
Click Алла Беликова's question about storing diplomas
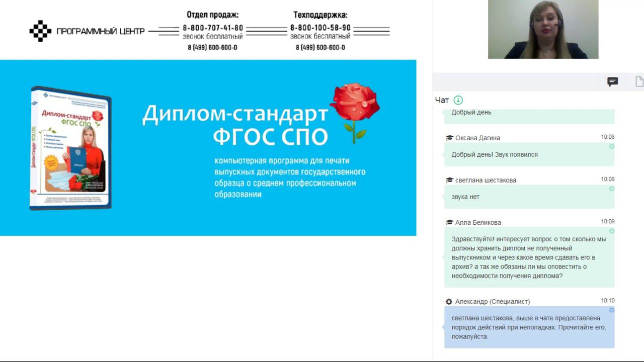pyautogui.click(x=529, y=257)
